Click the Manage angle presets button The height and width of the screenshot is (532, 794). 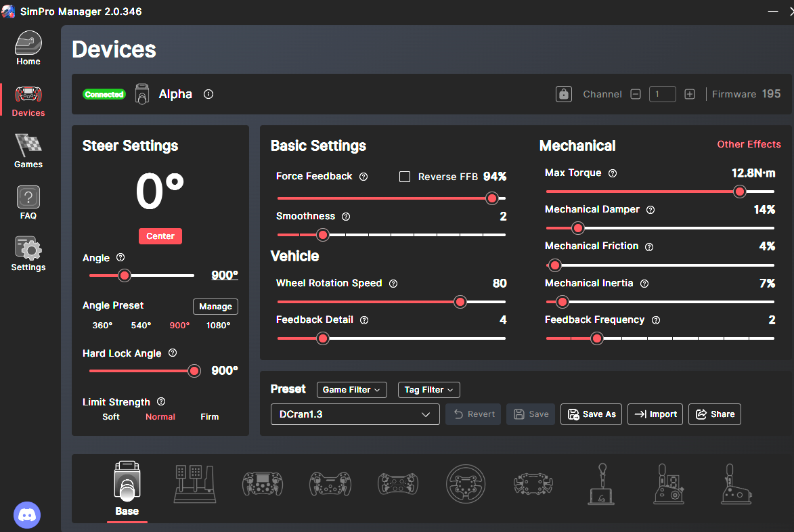click(215, 306)
